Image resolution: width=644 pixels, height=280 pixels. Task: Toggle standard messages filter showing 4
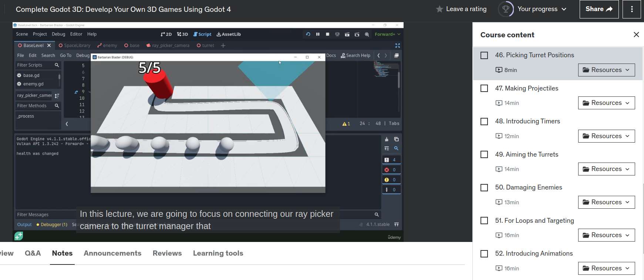[x=391, y=160]
